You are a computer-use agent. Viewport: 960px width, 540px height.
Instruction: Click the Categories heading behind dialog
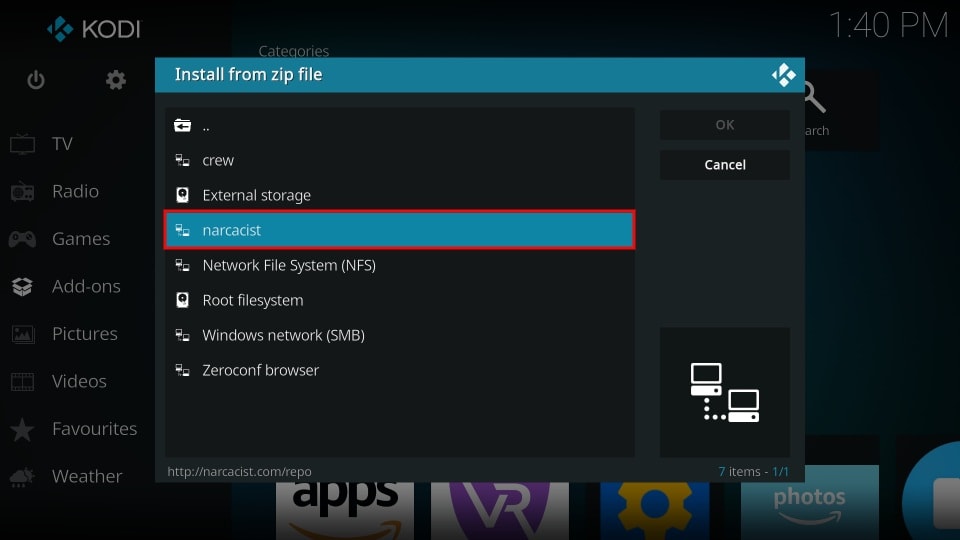(294, 51)
